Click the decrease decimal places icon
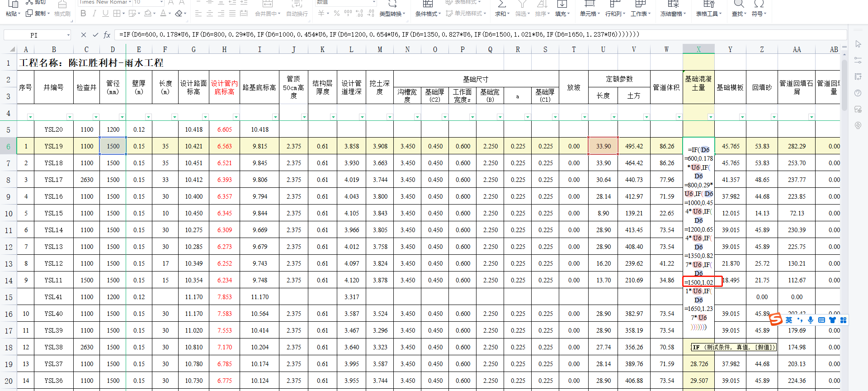868x391 pixels. (x=371, y=14)
